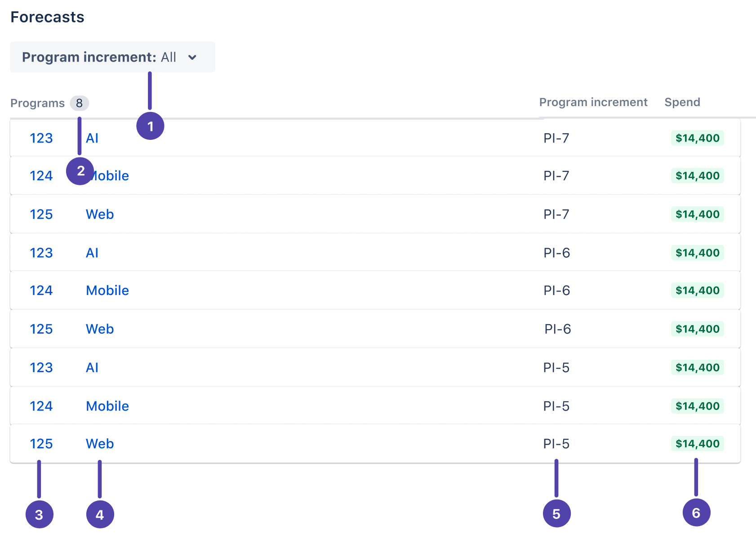Click annotation marker number 6
This screenshot has width=756, height=554.
[x=696, y=513]
